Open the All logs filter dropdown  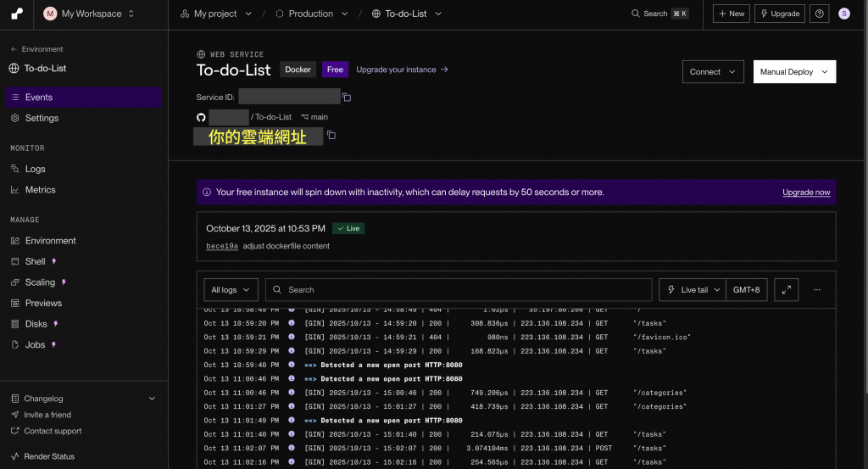tap(231, 289)
